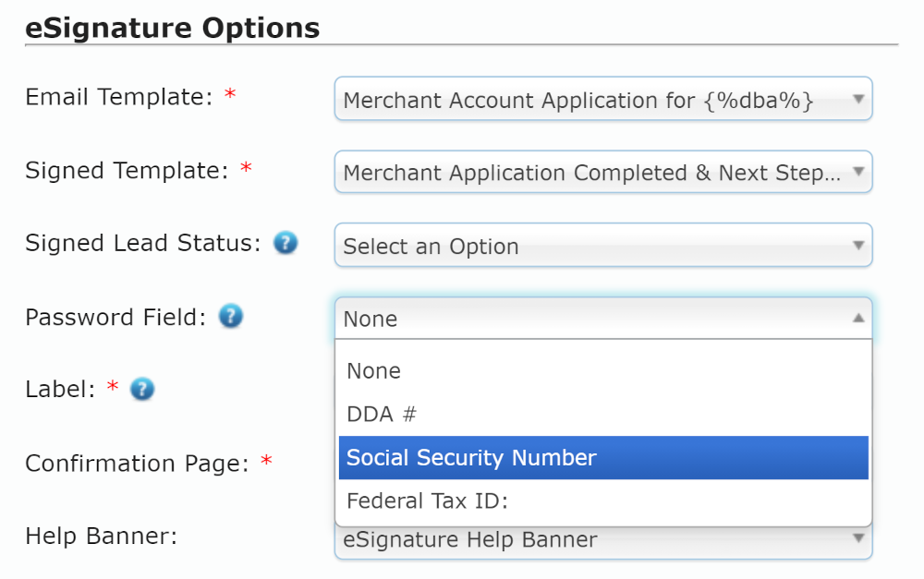The image size is (924, 579).
Task: Open the Signed Lead Status dropdown
Action: [x=603, y=245]
